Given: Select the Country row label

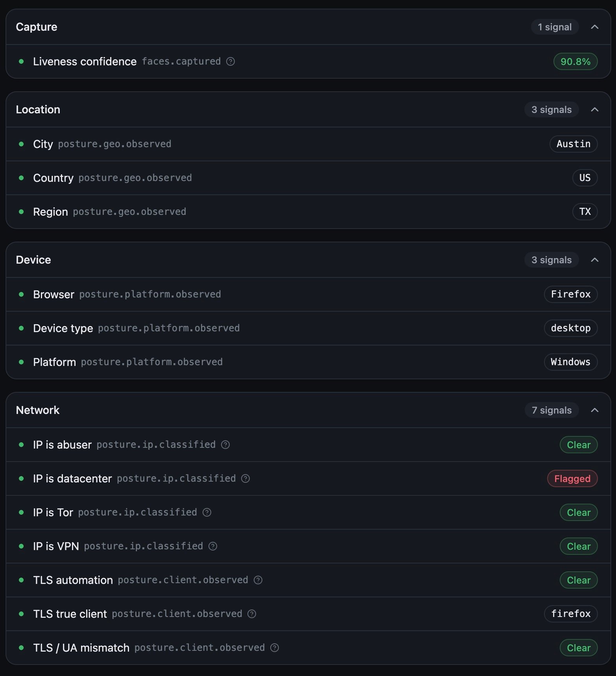Looking at the screenshot, I should point(53,178).
